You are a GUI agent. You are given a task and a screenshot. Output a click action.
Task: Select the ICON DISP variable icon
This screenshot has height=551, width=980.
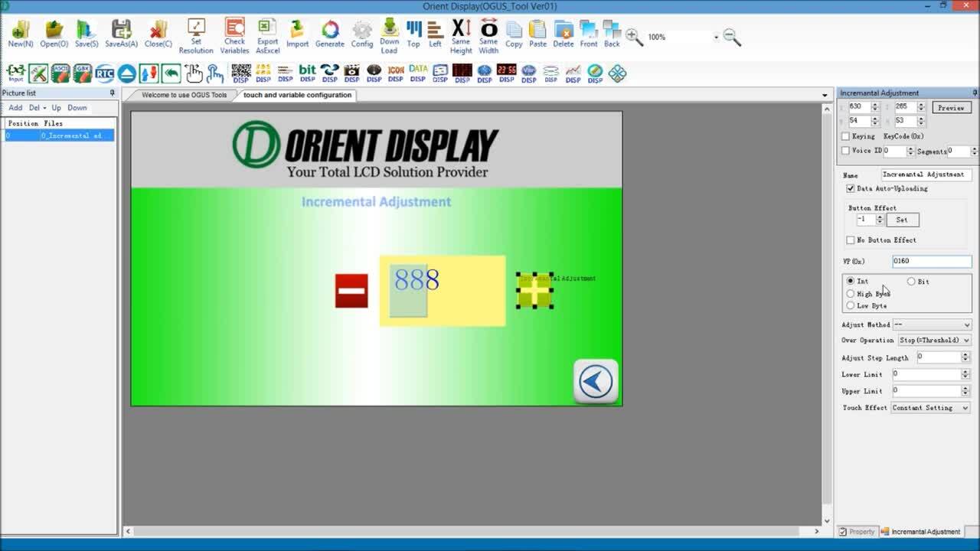pyautogui.click(x=396, y=73)
